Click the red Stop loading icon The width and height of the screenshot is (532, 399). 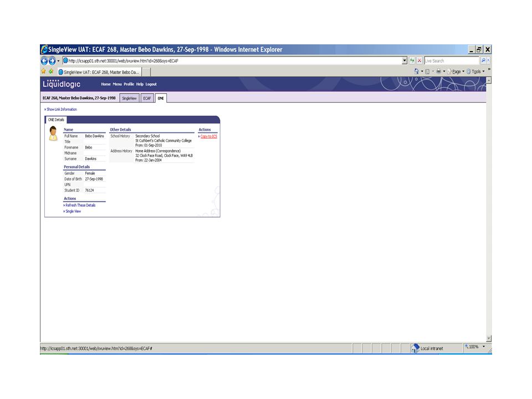(420, 61)
